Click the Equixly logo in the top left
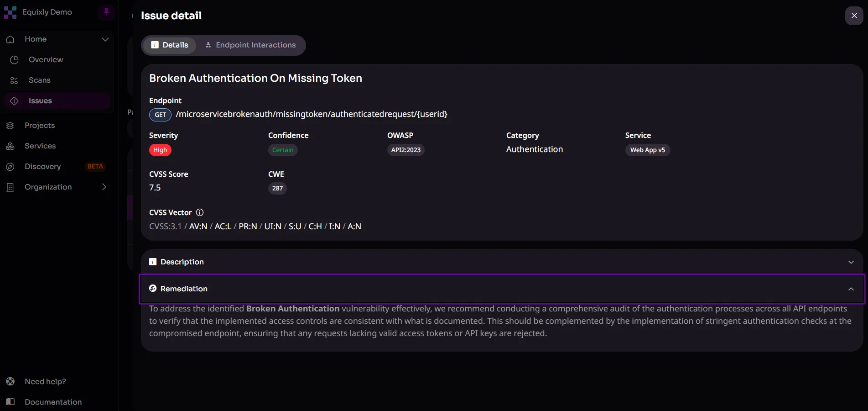This screenshot has height=411, width=868. pos(11,12)
